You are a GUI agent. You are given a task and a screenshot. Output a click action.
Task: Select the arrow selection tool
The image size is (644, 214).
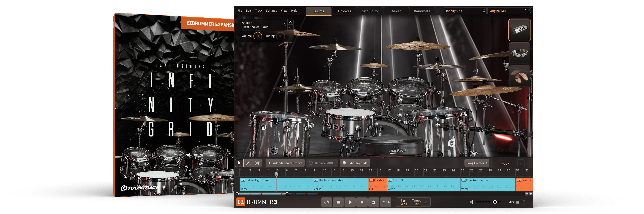point(239,163)
